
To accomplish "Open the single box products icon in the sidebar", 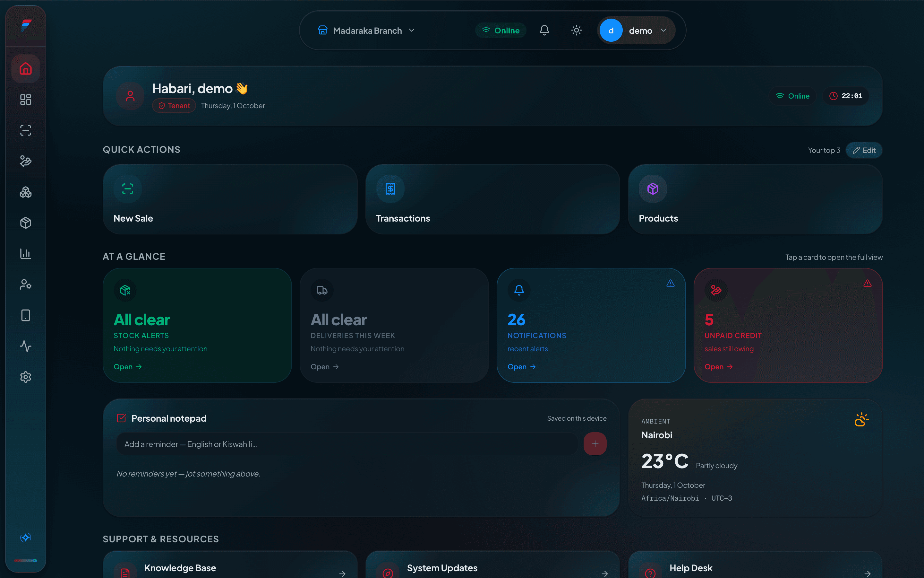I will pyautogui.click(x=26, y=223).
